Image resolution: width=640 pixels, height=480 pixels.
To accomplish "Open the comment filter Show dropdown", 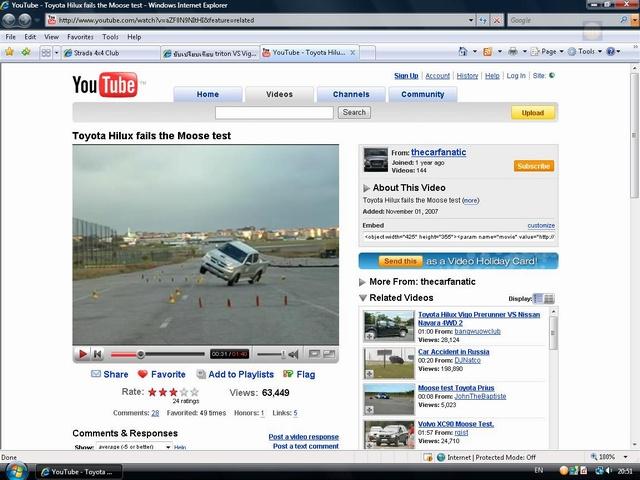I will pyautogui.click(x=133, y=447).
